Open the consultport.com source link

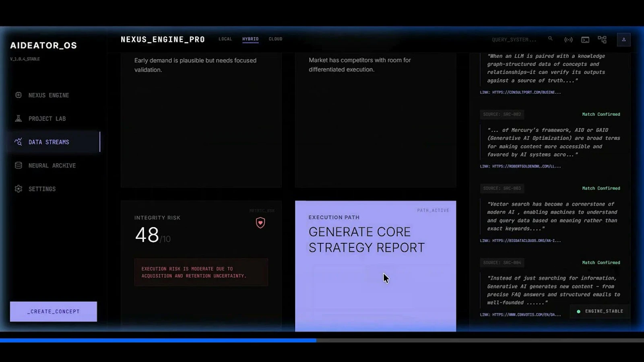tap(520, 92)
